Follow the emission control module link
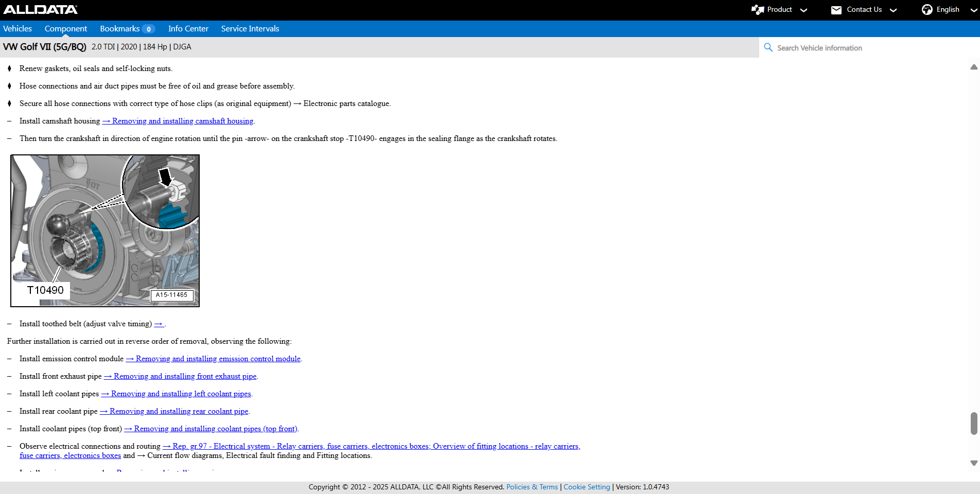The width and height of the screenshot is (980, 494). [x=218, y=359]
